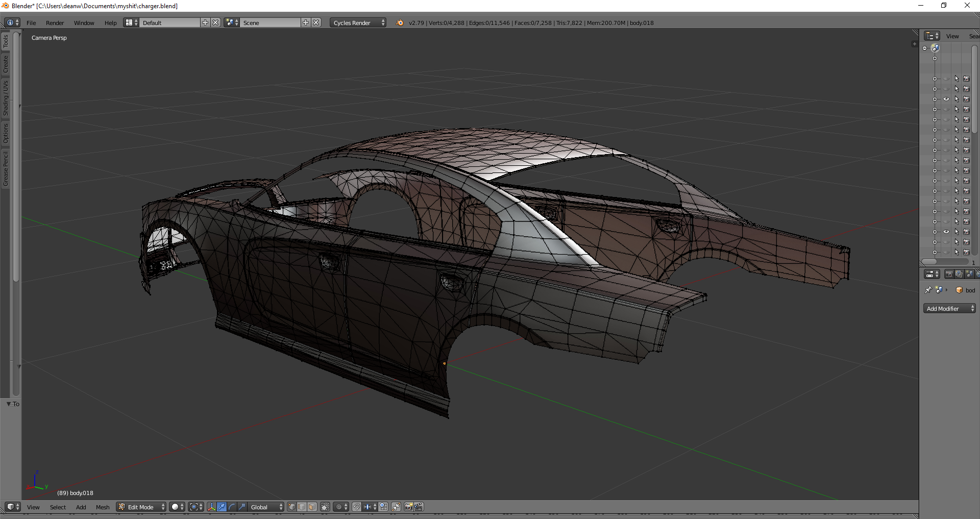Click the OpenGL render animation clapper icon
980x519 pixels.
coord(419,507)
